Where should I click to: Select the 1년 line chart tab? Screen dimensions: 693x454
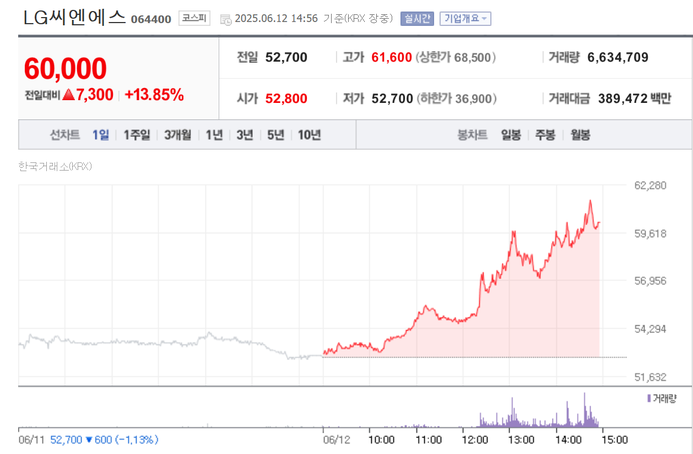[214, 134]
